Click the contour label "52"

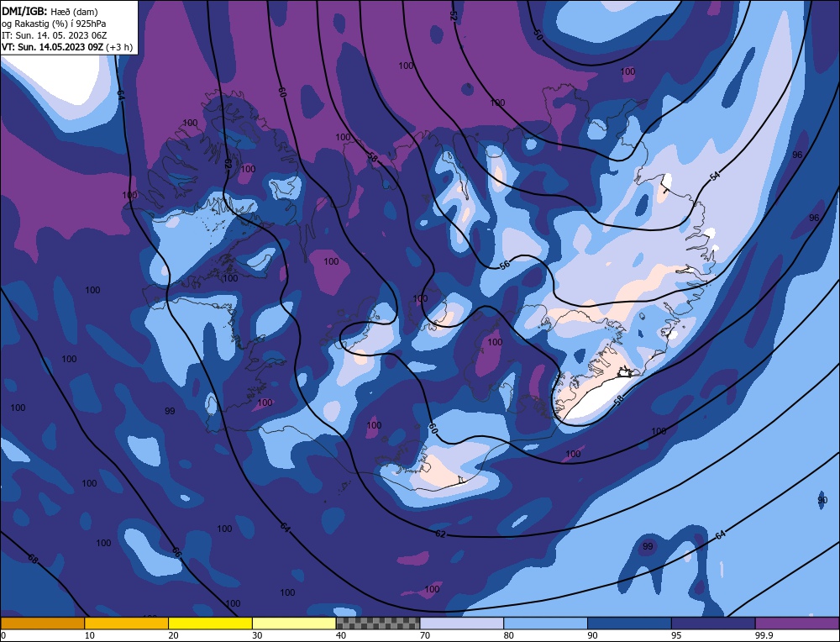[454, 16]
